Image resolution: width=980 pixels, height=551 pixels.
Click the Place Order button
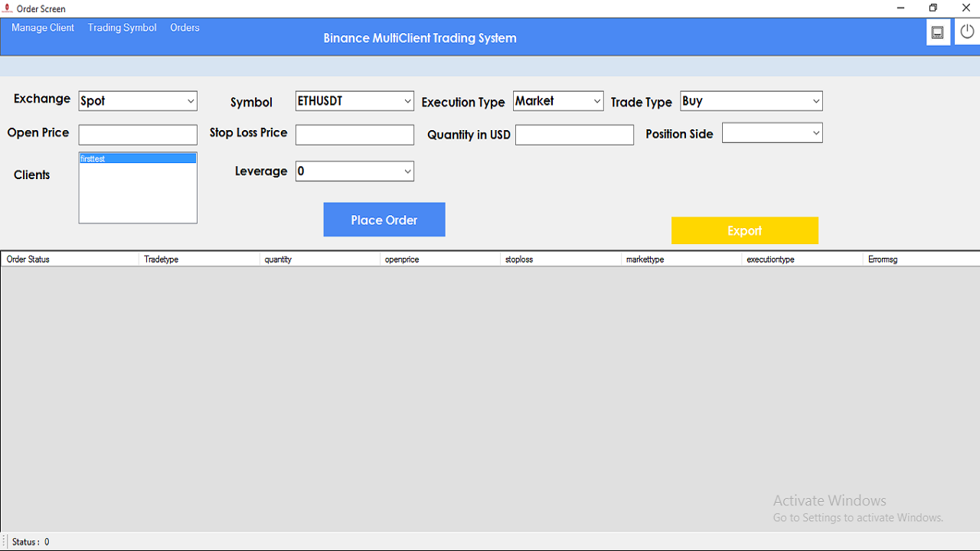pyautogui.click(x=384, y=220)
